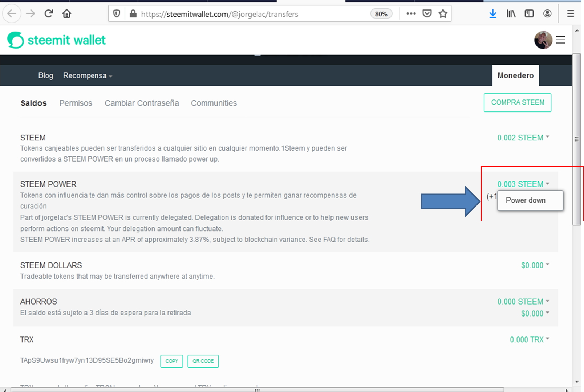Switch to the Saldos tab
This screenshot has height=392, width=584.
coord(33,103)
